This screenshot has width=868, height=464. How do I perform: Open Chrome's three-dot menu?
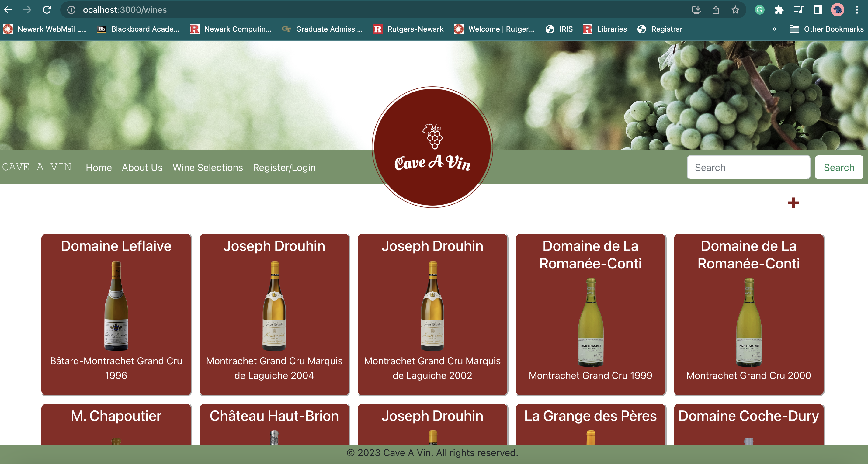tap(857, 10)
